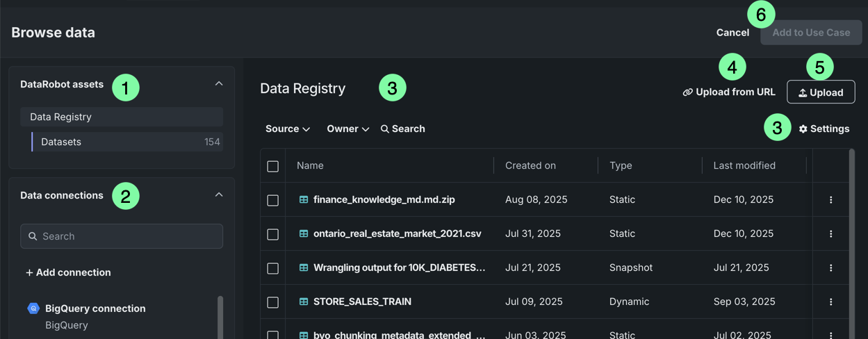868x339 pixels.
Task: Click the dataset icon beside STORE_SALES_TRAIN
Action: pyautogui.click(x=304, y=301)
